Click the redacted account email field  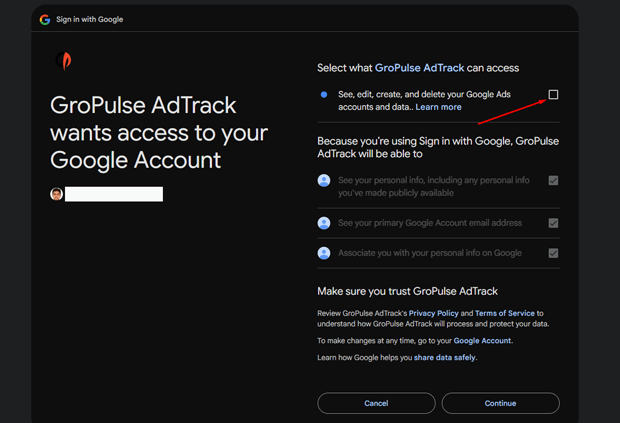point(114,194)
